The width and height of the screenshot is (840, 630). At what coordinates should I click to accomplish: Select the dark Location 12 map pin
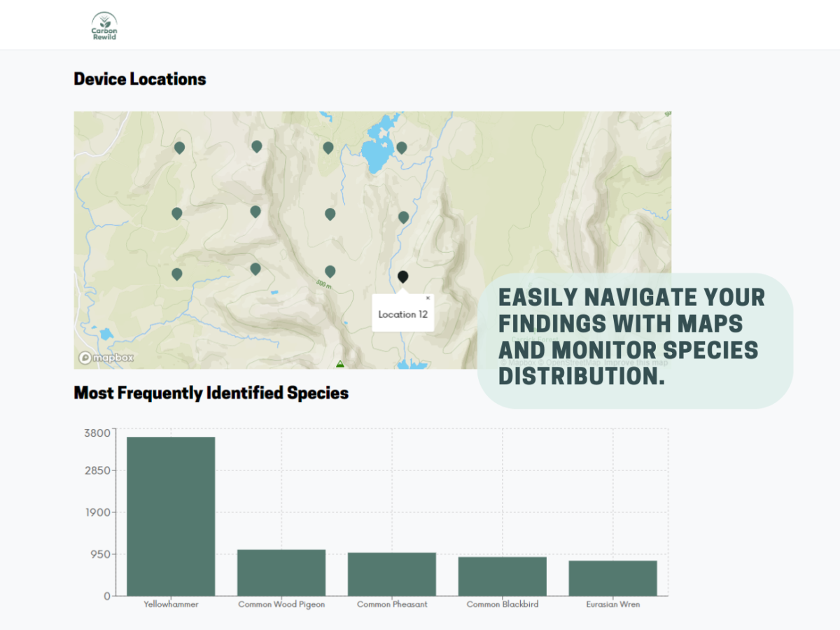pyautogui.click(x=402, y=276)
